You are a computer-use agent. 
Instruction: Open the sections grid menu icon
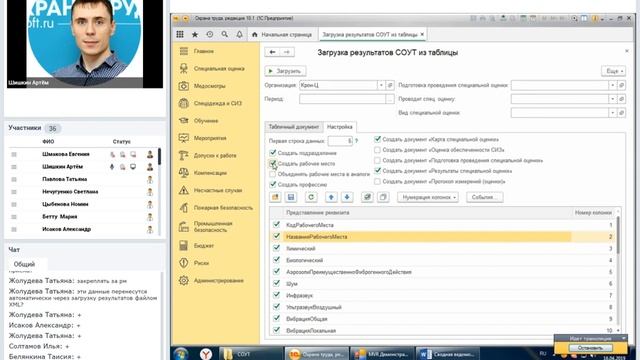click(180, 35)
